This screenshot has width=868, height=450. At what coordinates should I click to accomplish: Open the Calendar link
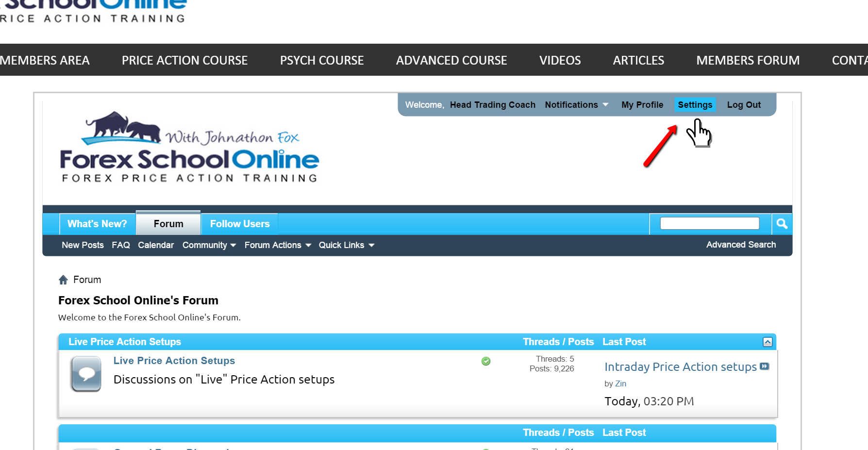click(x=156, y=245)
